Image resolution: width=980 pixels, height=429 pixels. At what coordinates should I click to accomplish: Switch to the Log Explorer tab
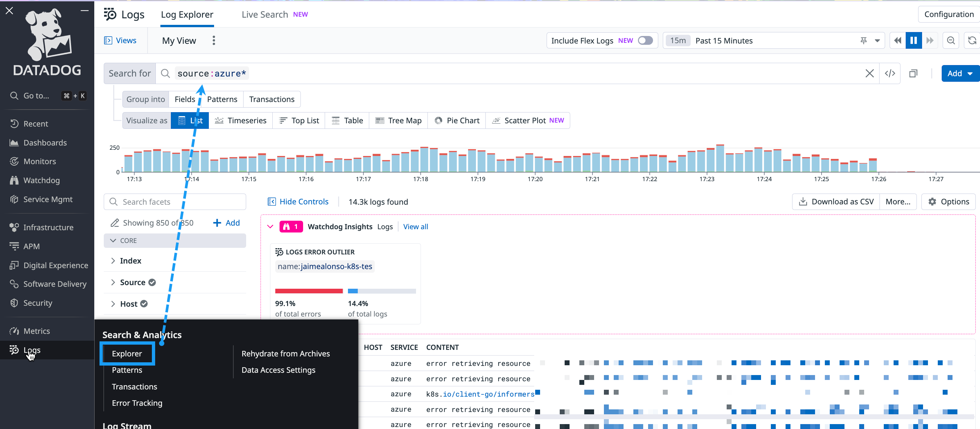[187, 14]
